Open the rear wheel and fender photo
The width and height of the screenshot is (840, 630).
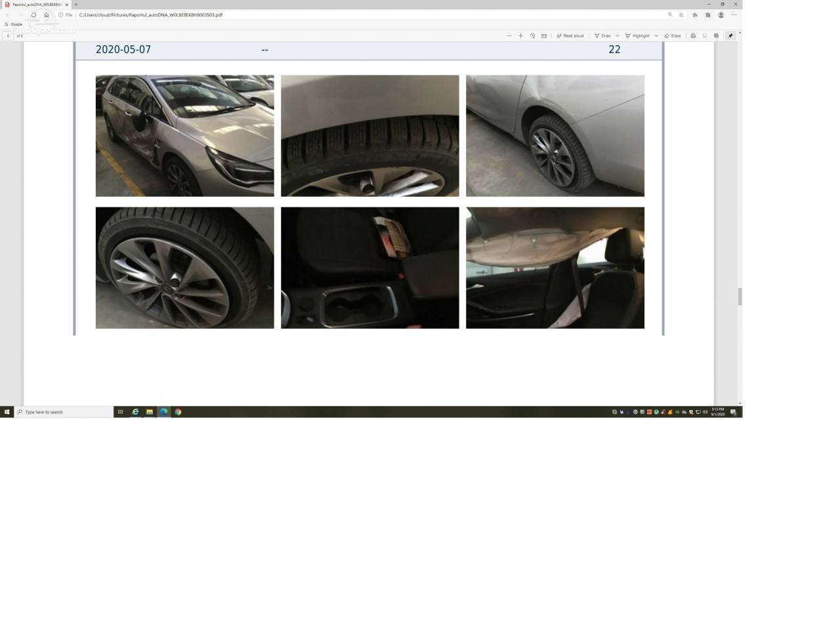555,136
